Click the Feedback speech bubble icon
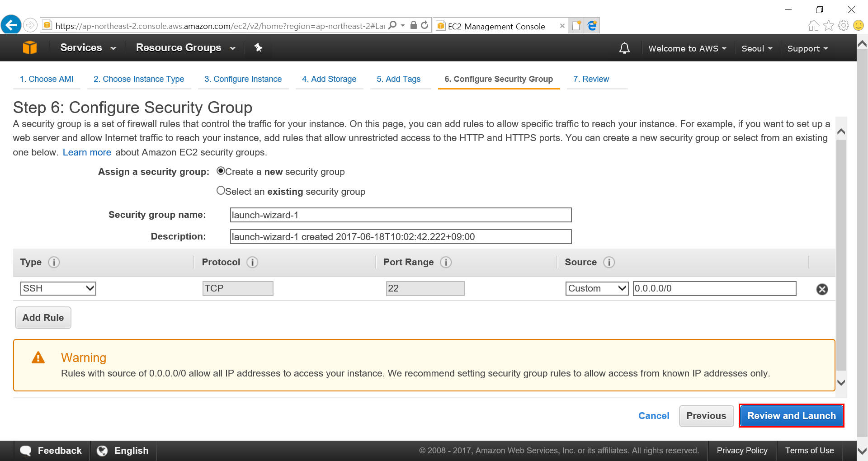868x461 pixels. click(26, 451)
